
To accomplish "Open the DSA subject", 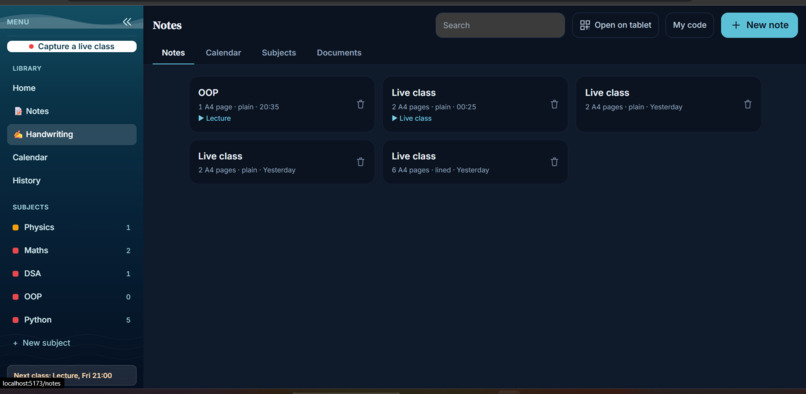I will [x=72, y=274].
